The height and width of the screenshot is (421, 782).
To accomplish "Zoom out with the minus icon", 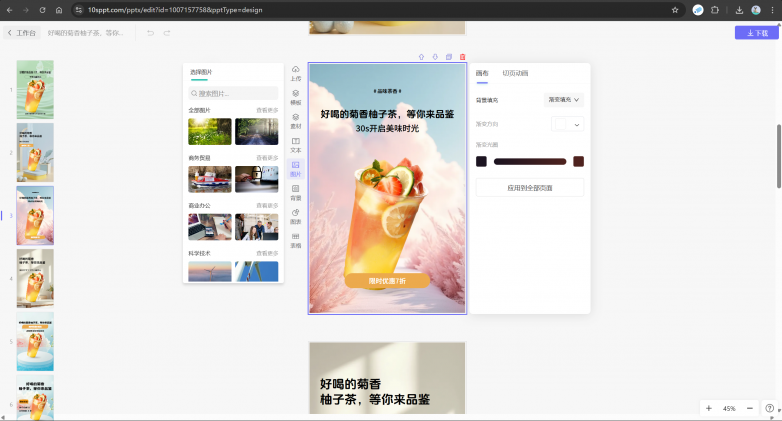I will point(750,408).
